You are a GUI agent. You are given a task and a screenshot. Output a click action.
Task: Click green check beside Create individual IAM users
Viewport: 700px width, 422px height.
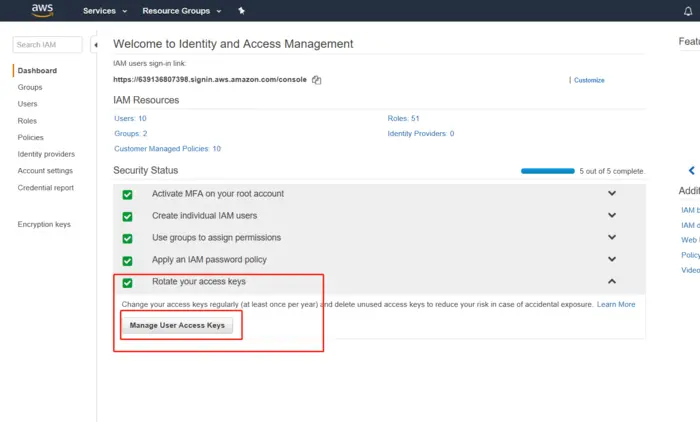tap(127, 216)
